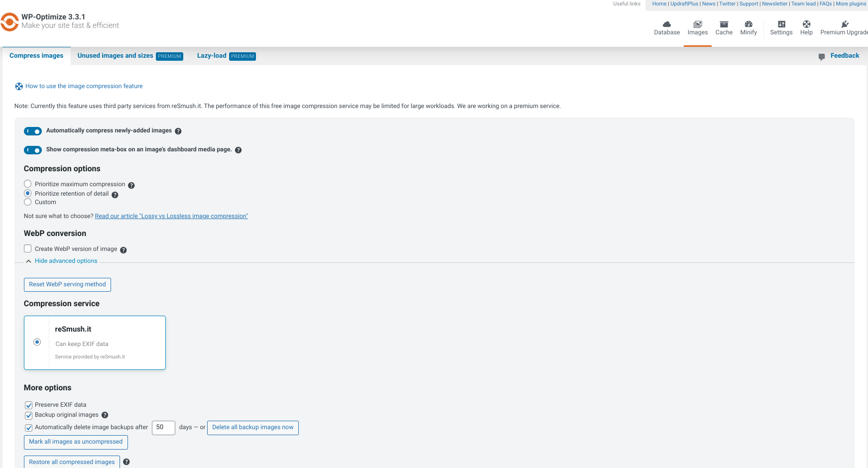Toggle Automatically compress newly-added images switch
This screenshot has height=468, width=868.
click(33, 131)
